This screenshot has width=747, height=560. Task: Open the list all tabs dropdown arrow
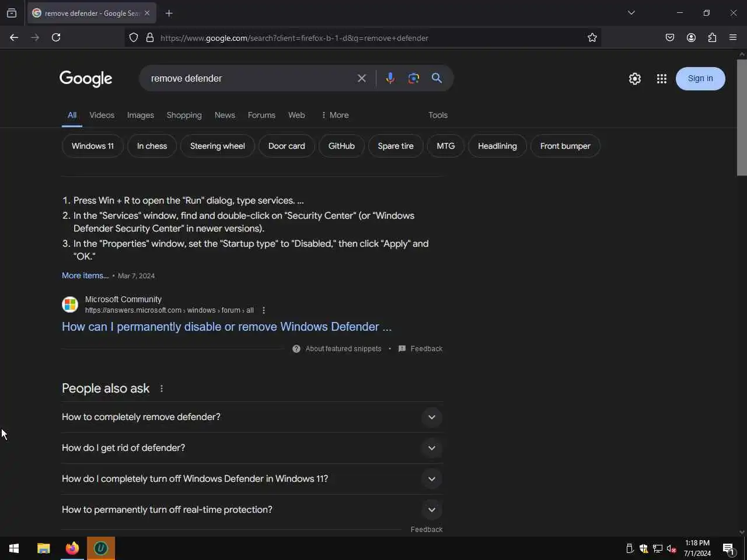[x=631, y=13]
